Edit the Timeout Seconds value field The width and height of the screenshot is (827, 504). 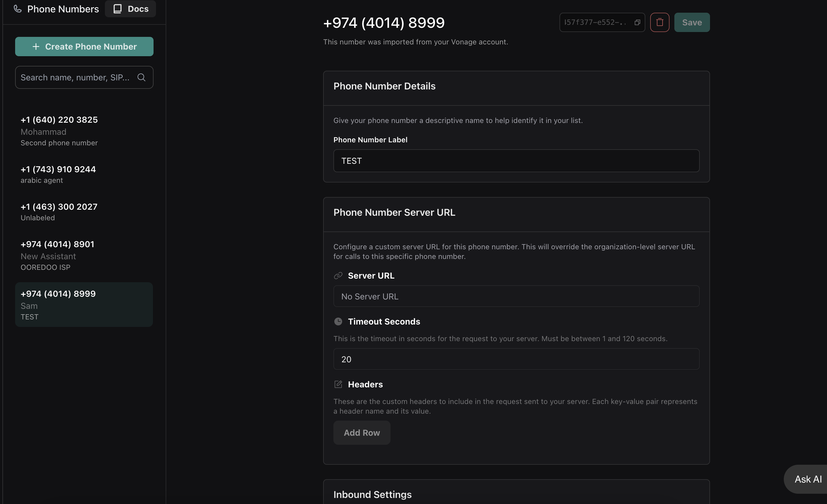(516, 359)
